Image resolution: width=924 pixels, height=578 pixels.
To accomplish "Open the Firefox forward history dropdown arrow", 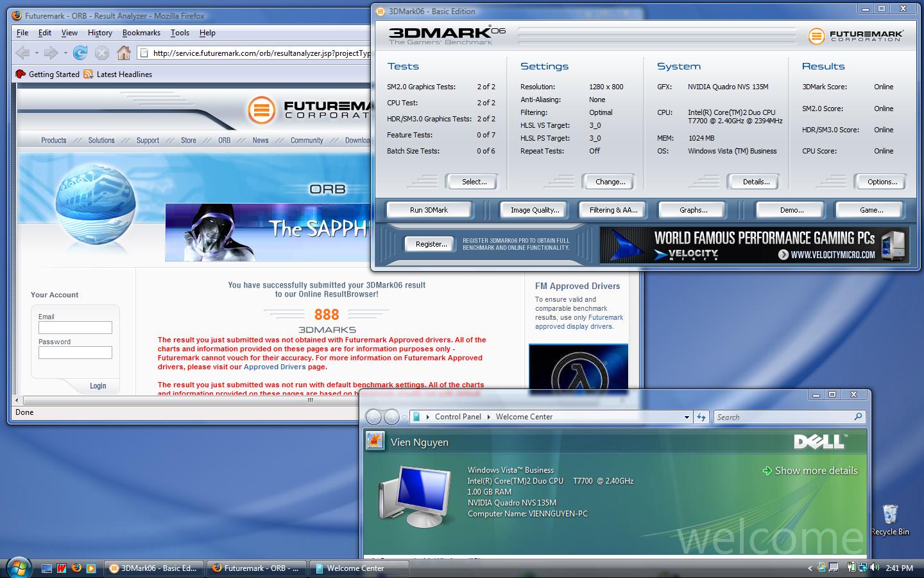I will [65, 53].
